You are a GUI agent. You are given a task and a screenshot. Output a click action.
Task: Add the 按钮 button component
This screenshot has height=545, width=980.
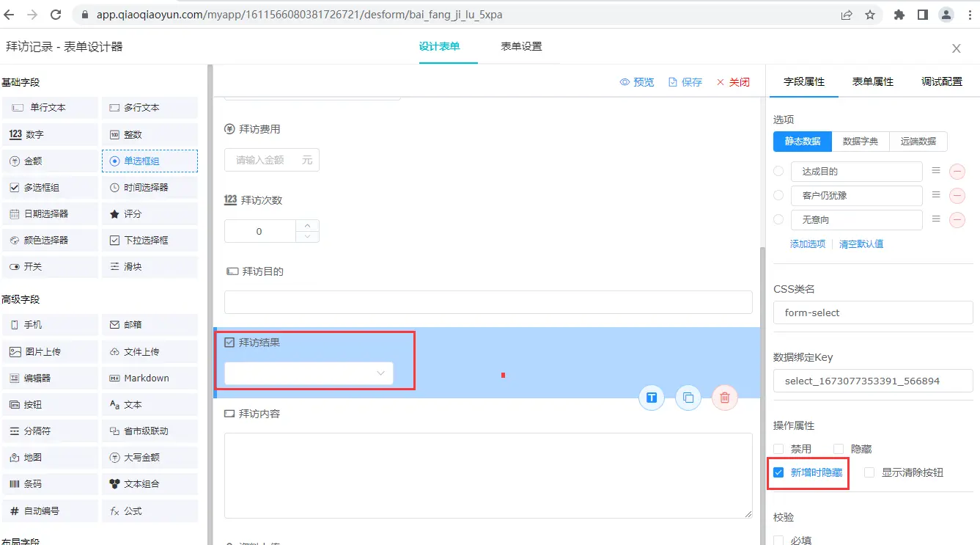coord(50,404)
